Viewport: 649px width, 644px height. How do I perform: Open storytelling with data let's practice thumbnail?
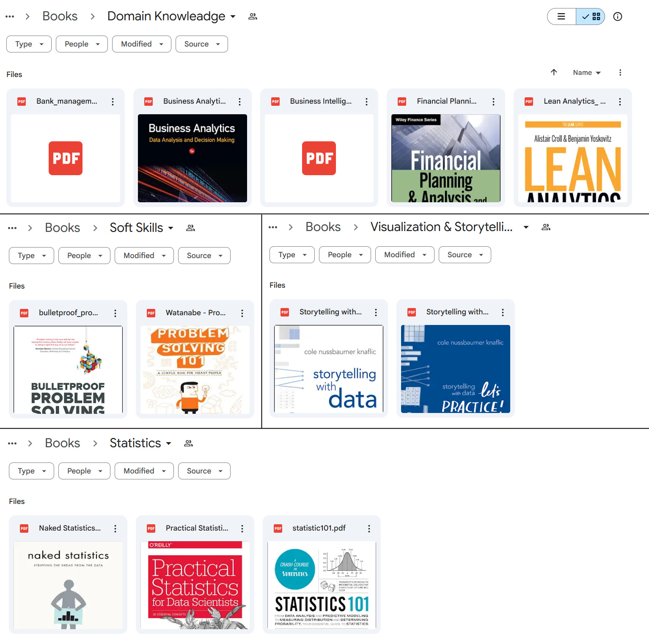pyautogui.click(x=456, y=369)
